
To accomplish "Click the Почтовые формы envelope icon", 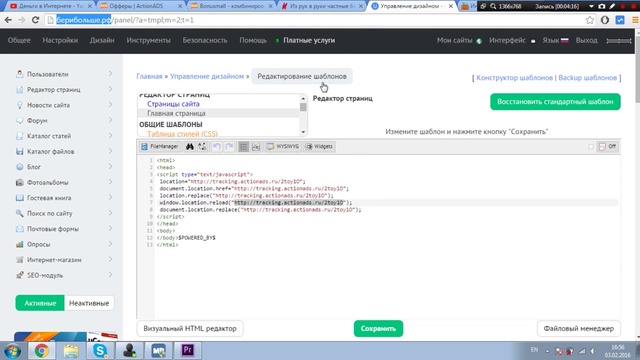I will tap(19, 229).
